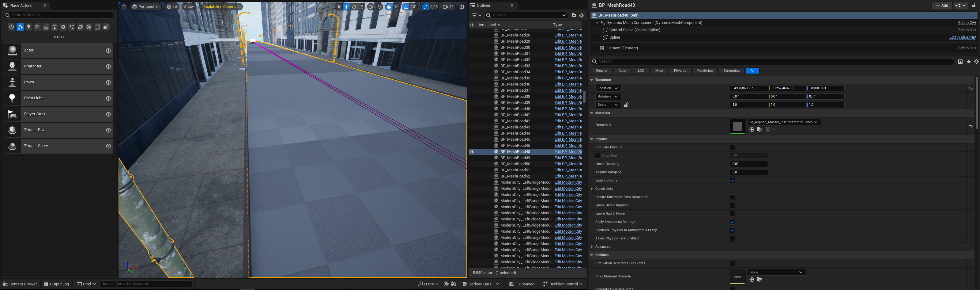Switch to General filter tab
The image size is (980, 290).
tap(601, 71)
